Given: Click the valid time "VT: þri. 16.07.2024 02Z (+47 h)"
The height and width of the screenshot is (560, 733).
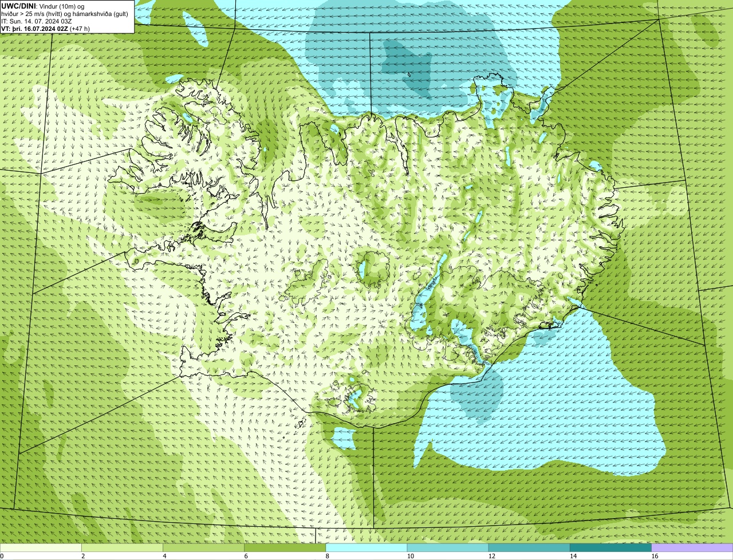Looking at the screenshot, I should [x=46, y=29].
